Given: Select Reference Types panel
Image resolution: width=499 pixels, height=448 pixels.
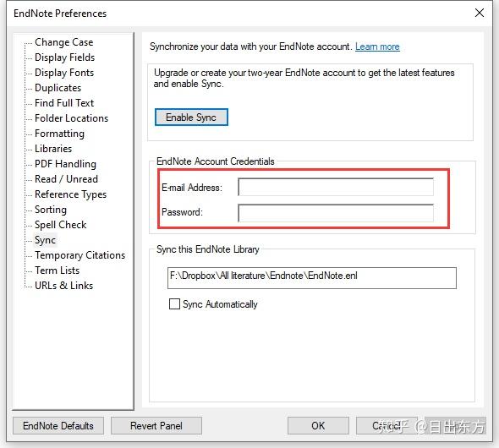Looking at the screenshot, I should tap(71, 194).
